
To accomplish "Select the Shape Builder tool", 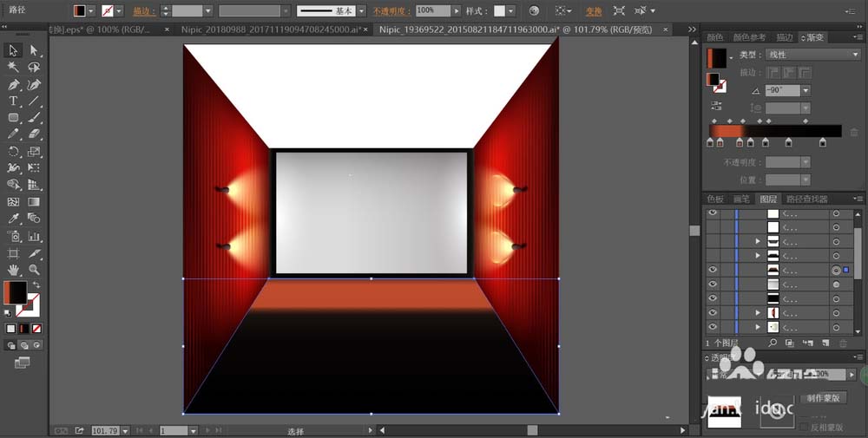I will point(13,185).
